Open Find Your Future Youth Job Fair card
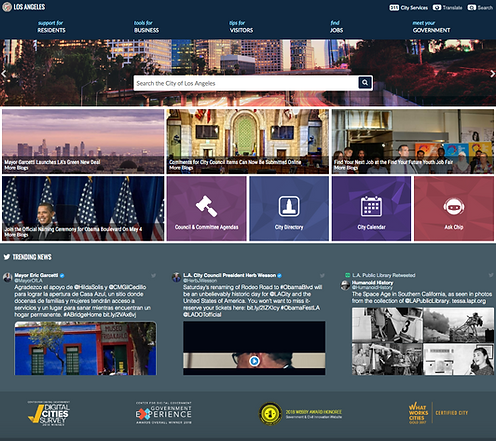The width and height of the screenshot is (496, 441). pos(413,141)
